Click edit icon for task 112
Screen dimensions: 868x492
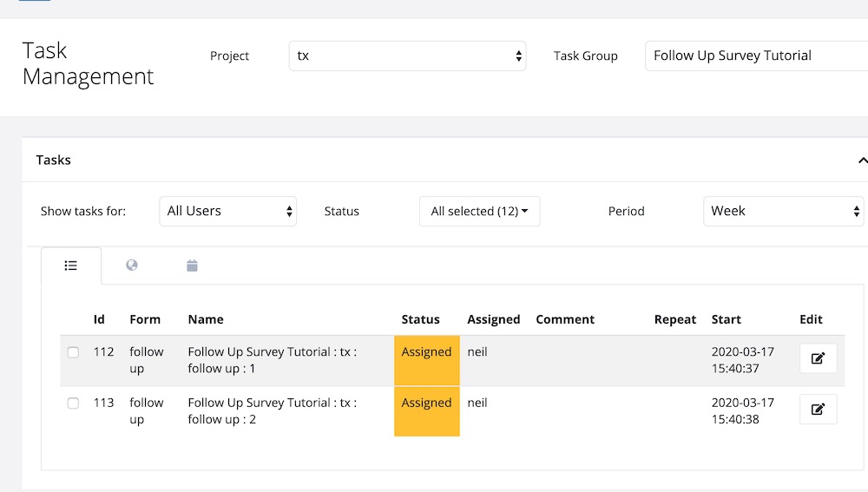pos(818,358)
